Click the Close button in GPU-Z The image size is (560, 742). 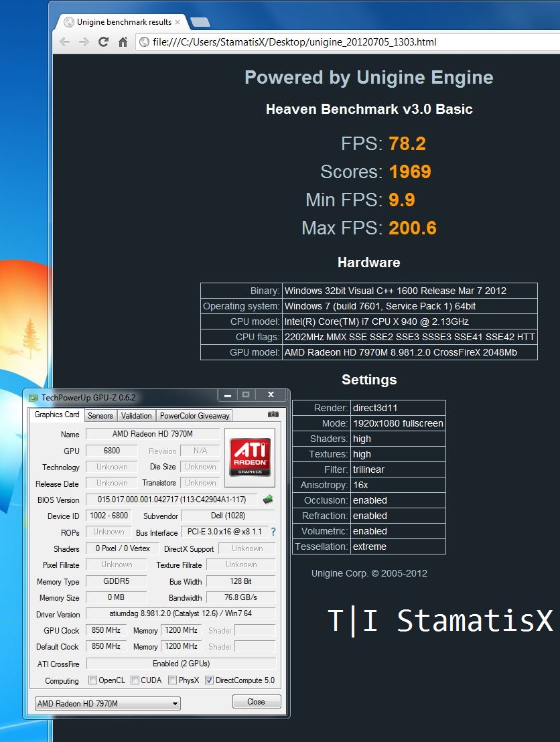[256, 702]
